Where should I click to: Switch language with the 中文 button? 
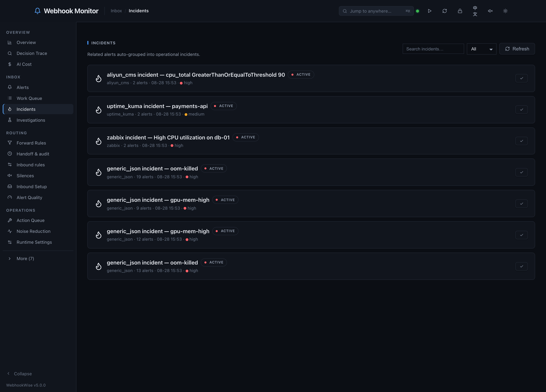(475, 11)
